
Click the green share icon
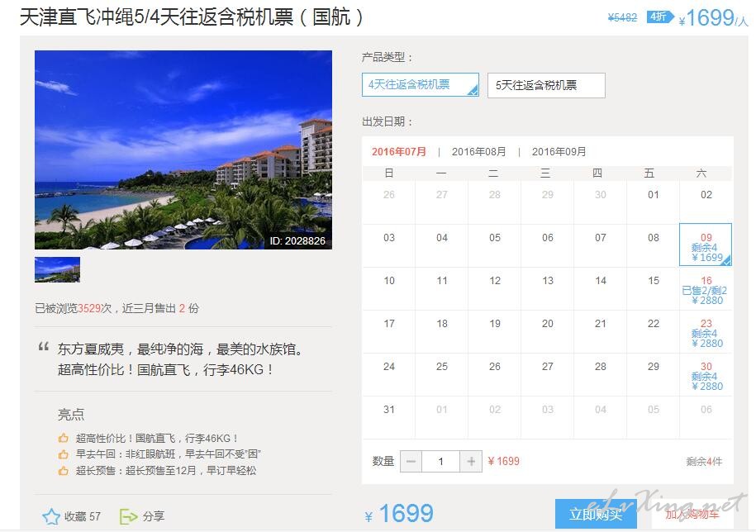pyautogui.click(x=128, y=516)
